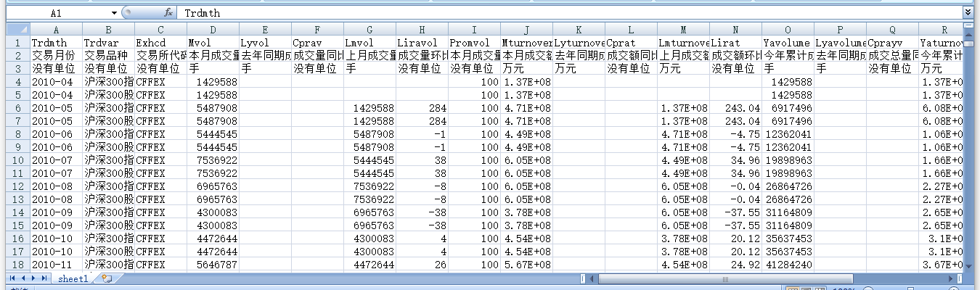Select column L header
The height and width of the screenshot is (290, 980).
pos(632,30)
